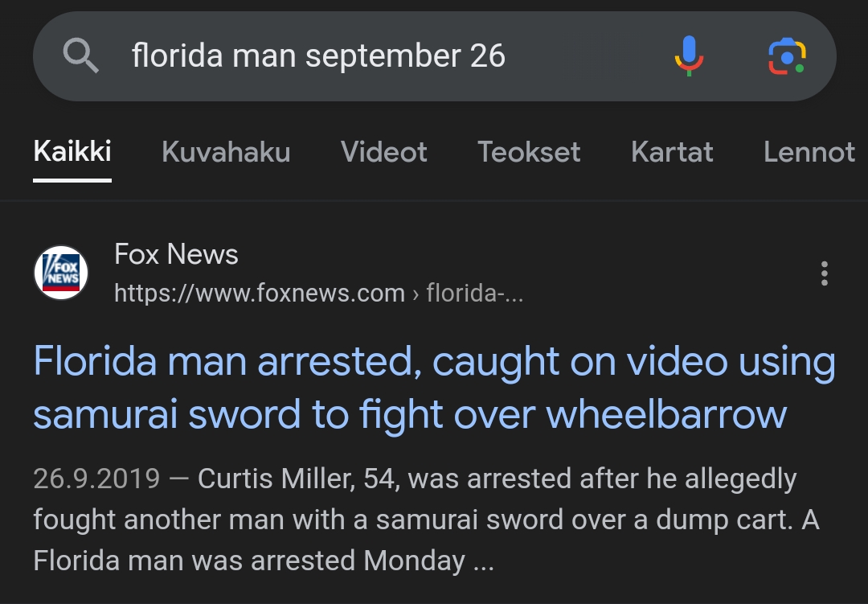The width and height of the screenshot is (868, 604).
Task: Select the Kaikki tab
Action: (72, 151)
